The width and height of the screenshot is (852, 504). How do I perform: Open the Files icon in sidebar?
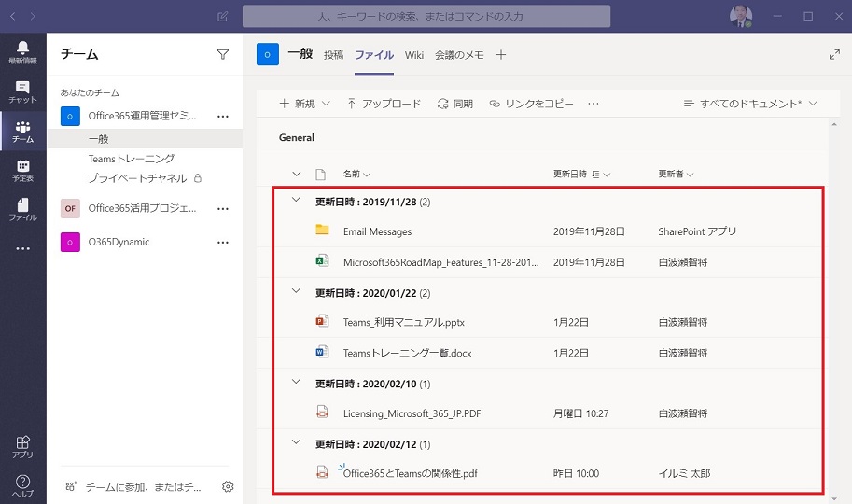(x=22, y=210)
